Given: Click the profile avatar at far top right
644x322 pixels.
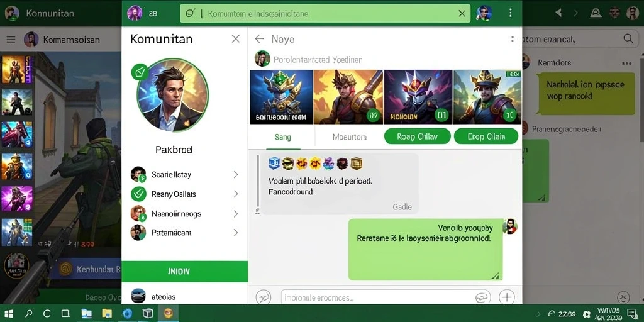Looking at the screenshot, I should (633, 13).
